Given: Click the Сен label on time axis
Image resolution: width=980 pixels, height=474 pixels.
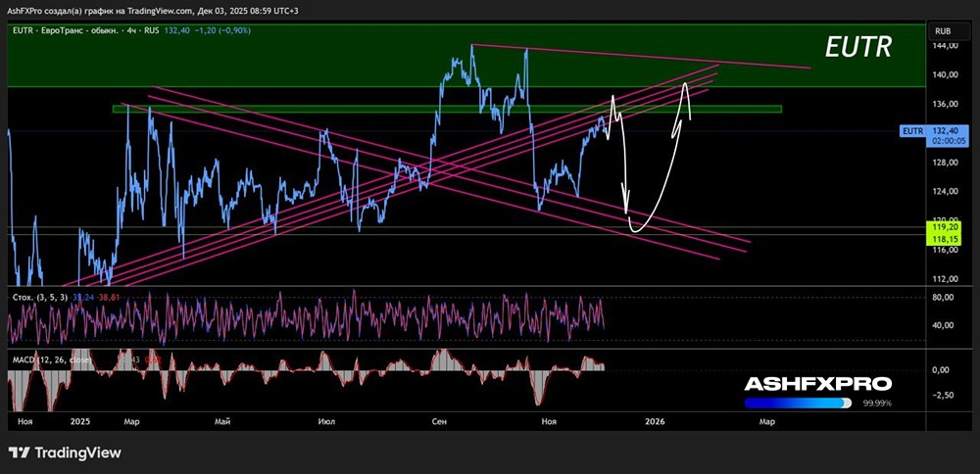Looking at the screenshot, I should click(x=439, y=421).
